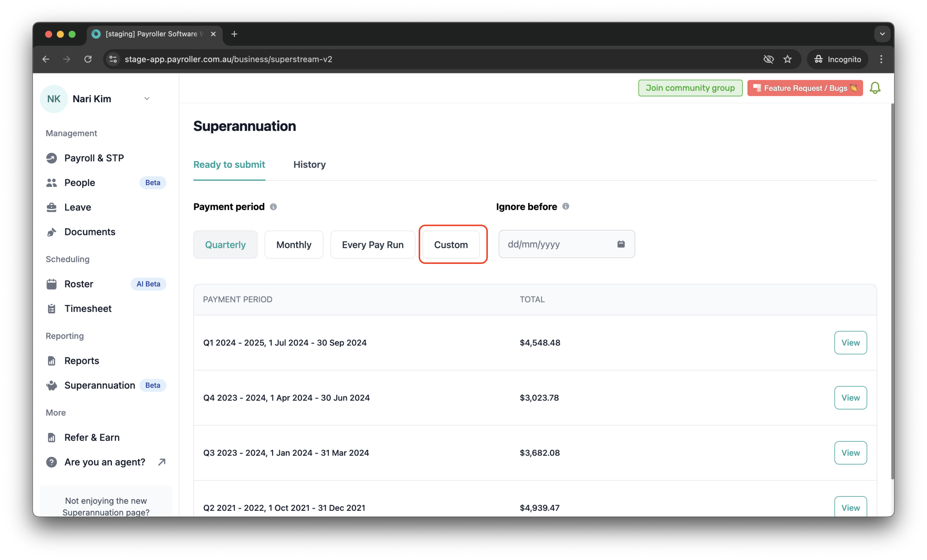The image size is (927, 560).
Task: Select the People icon in the sidebar
Action: tap(52, 182)
